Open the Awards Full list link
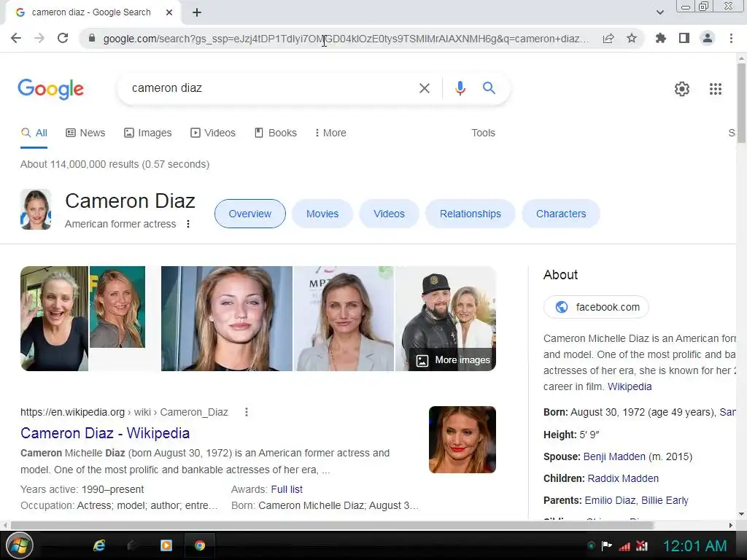 [x=287, y=489]
